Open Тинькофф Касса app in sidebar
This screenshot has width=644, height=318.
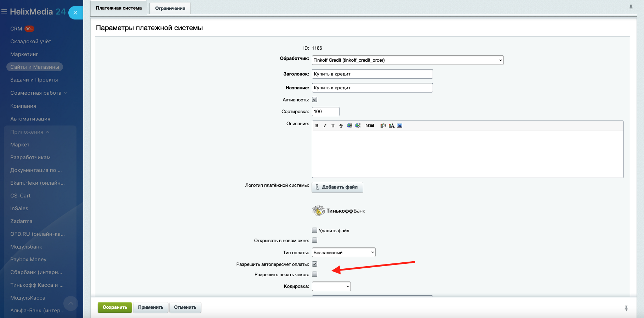[x=37, y=285]
